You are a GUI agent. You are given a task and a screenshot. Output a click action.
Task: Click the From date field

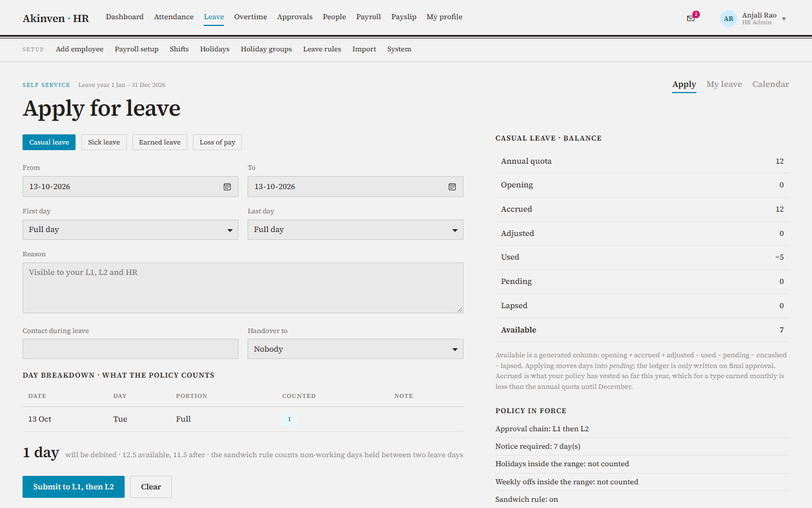point(130,187)
